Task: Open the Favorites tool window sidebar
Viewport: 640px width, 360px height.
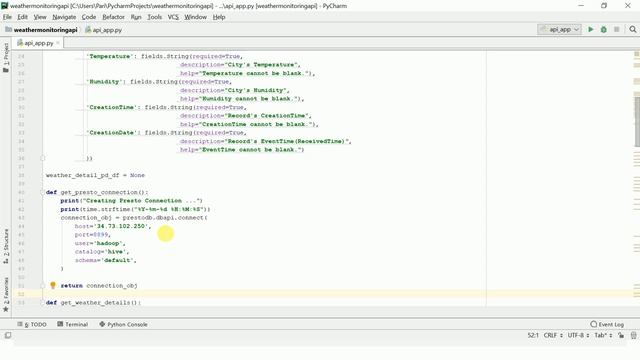Action: (x=6, y=294)
